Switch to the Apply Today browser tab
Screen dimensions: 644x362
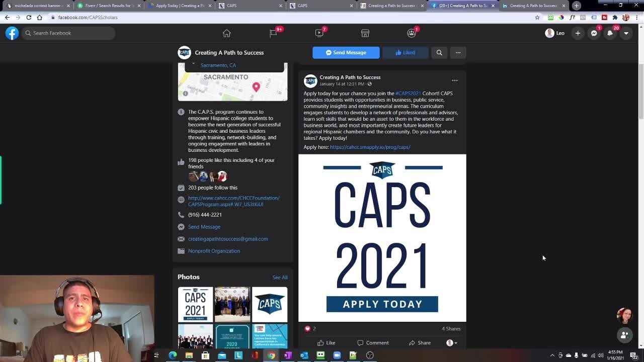pyautogui.click(x=180, y=6)
